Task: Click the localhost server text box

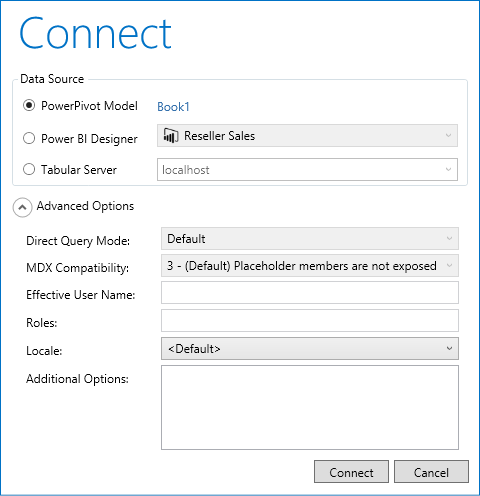Action: coord(307,169)
